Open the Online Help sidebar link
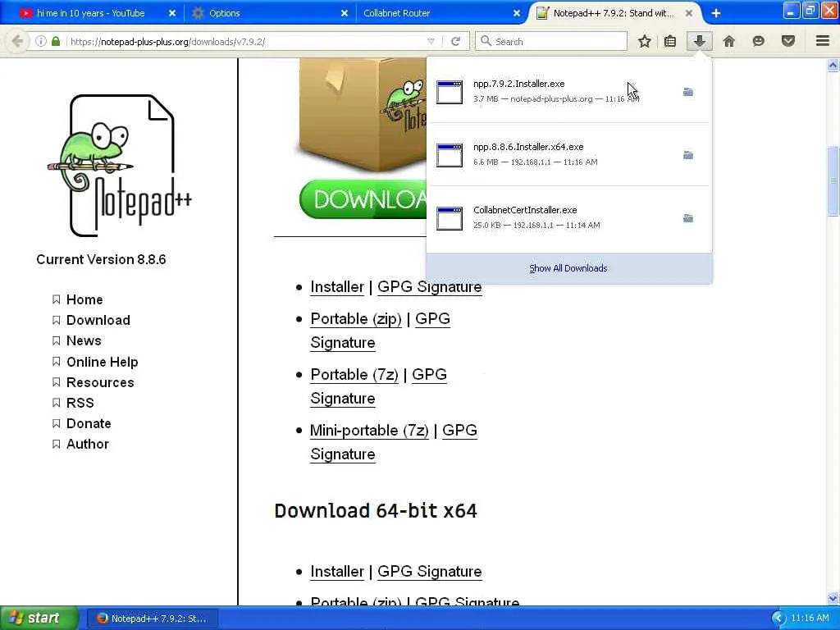Viewport: 840px width, 630px height. point(103,362)
